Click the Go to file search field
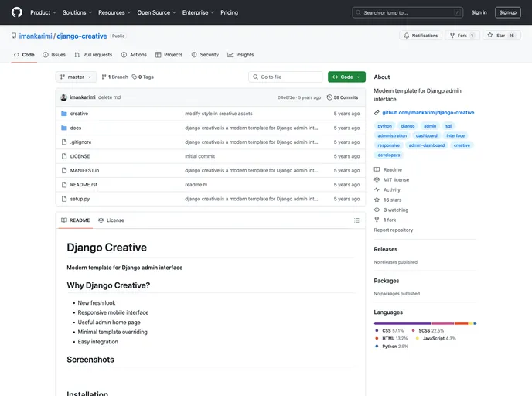The image size is (532, 396). 285,77
